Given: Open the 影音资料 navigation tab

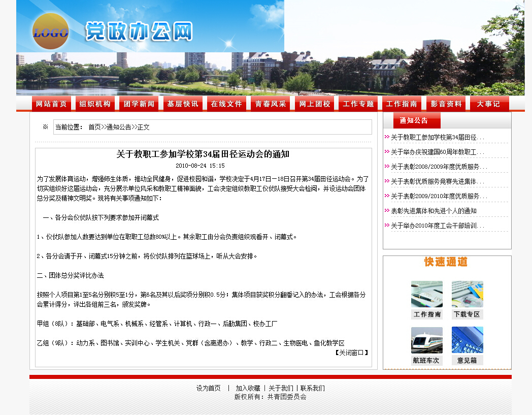Looking at the screenshot, I should click(446, 104).
